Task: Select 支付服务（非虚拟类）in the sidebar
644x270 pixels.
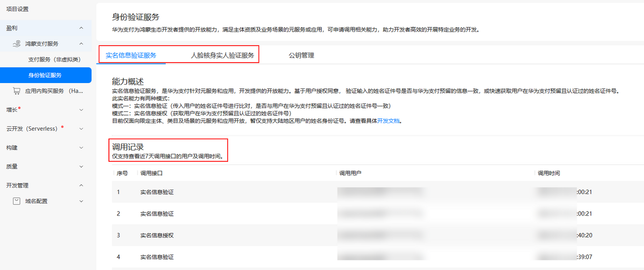Action: click(x=54, y=59)
